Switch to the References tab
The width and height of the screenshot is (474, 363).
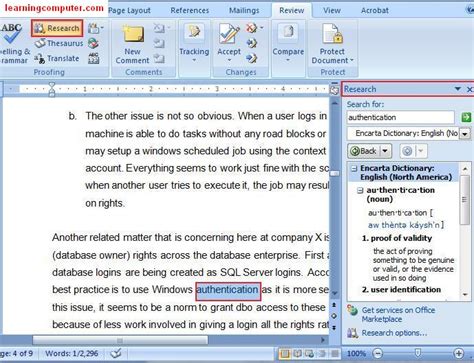coord(190,10)
